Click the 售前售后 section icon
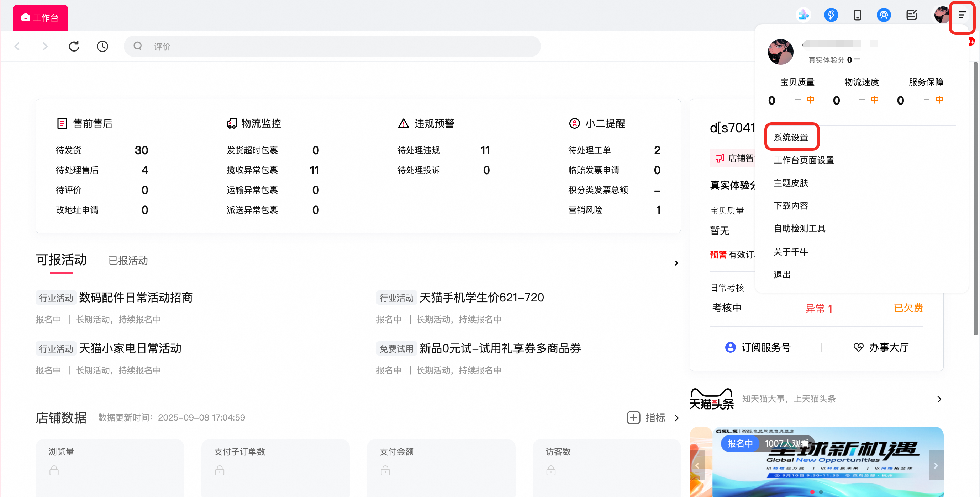980x497 pixels. click(x=62, y=123)
